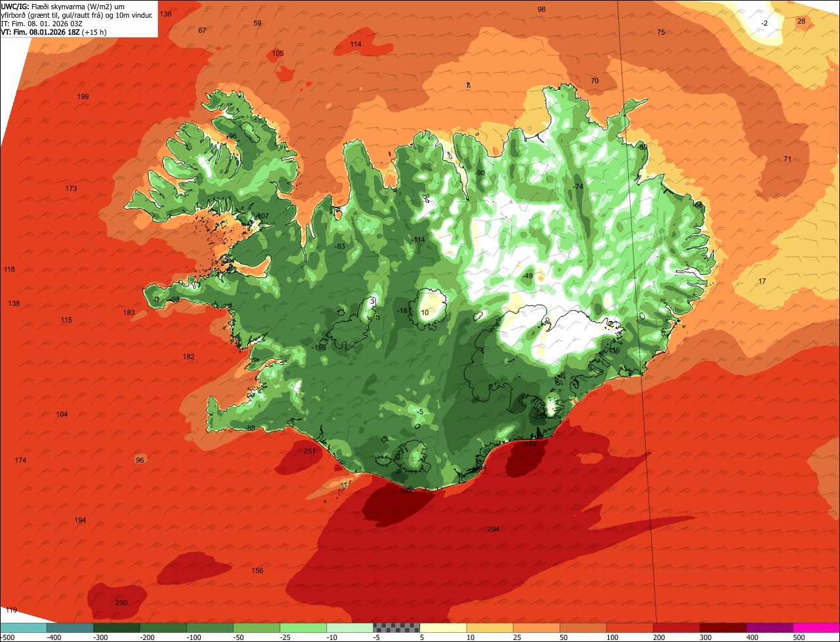Viewport: 840px width, 642px height.
Task: Select the map value 70
Action: tap(595, 81)
